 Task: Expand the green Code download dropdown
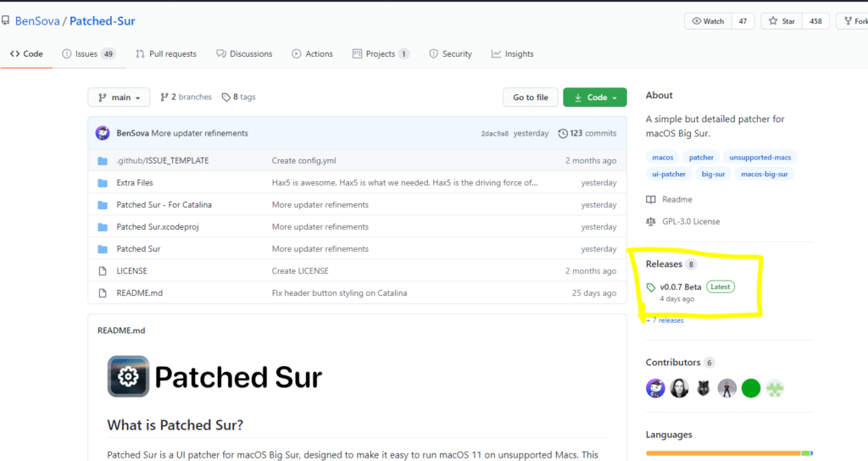594,97
